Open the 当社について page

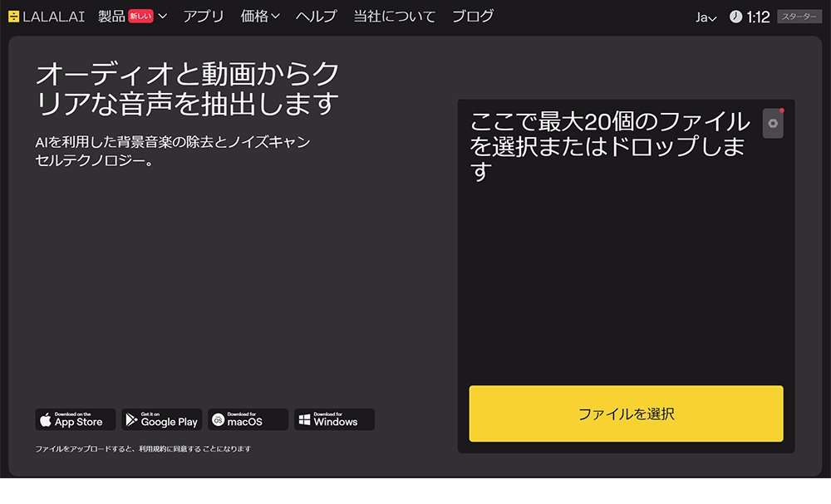click(394, 15)
